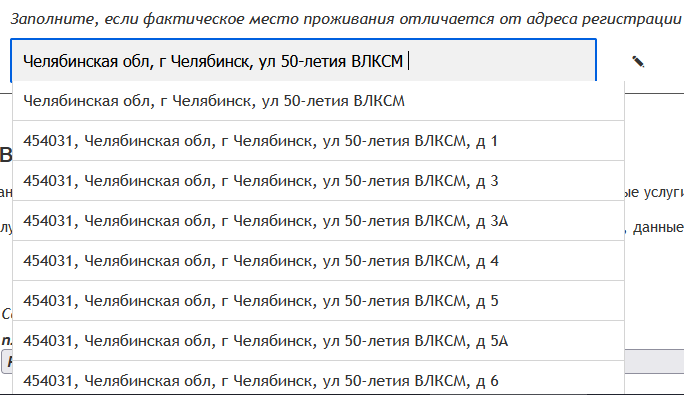684x395 pixels.
Task: Click the italic 'С' text at left edge
Action: pos(7,313)
